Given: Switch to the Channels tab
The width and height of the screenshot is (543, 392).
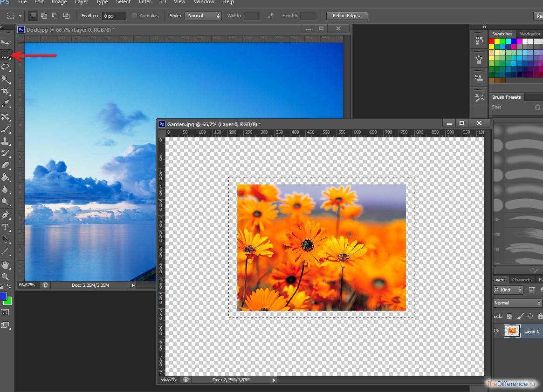Looking at the screenshot, I should click(x=522, y=279).
